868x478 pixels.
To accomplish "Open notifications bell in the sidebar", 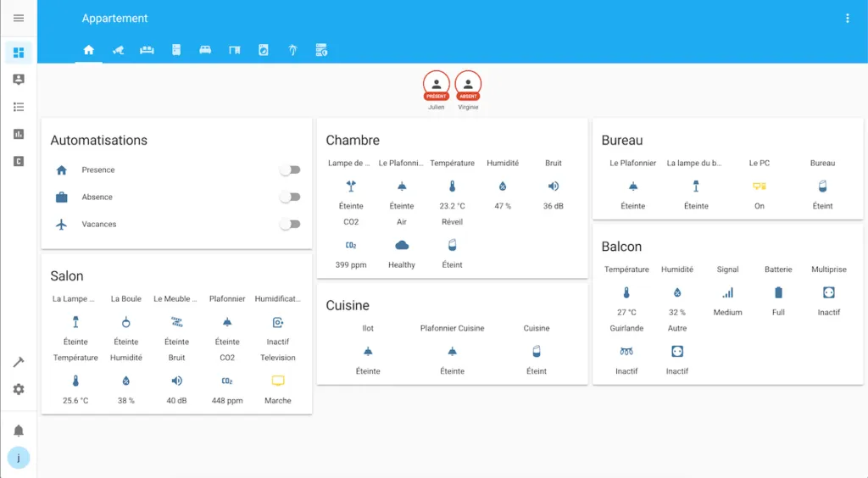I will [19, 431].
